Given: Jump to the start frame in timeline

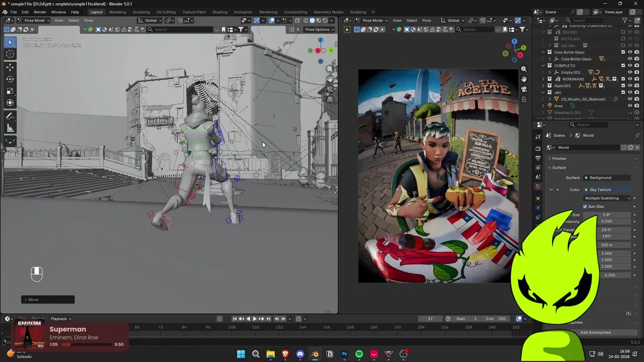Looking at the screenshot, I should [235, 319].
